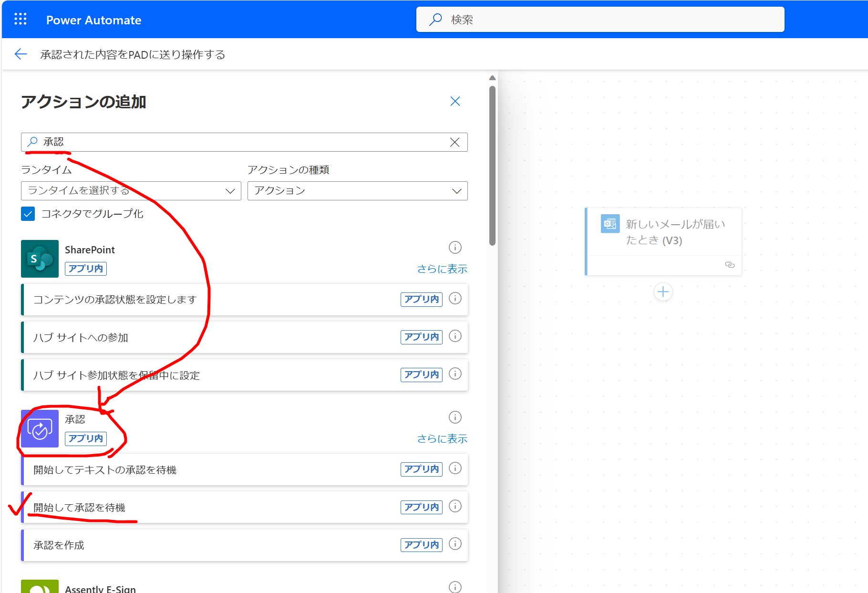Select the 新しいメールが届いたとき (V3) trigger card
The image size is (868, 593).
tap(663, 241)
